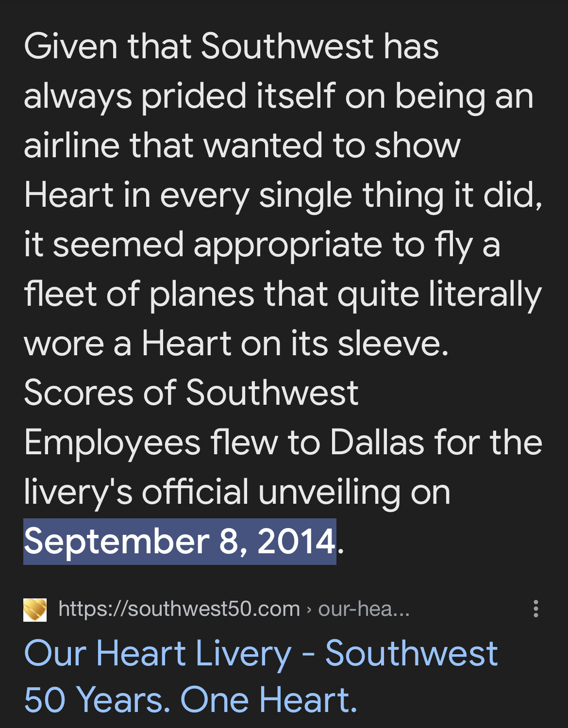Open the 'Our Heart Livery - Southwest' result link
Screen dimensions: 568x728
tap(261, 653)
